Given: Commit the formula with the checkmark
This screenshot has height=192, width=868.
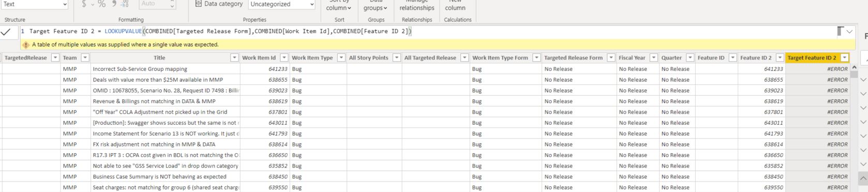Looking at the screenshot, I should [6, 32].
